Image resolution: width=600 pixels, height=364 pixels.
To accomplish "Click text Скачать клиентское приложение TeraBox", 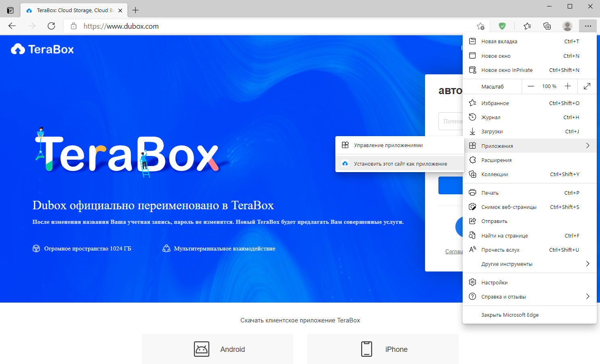I will (300, 320).
